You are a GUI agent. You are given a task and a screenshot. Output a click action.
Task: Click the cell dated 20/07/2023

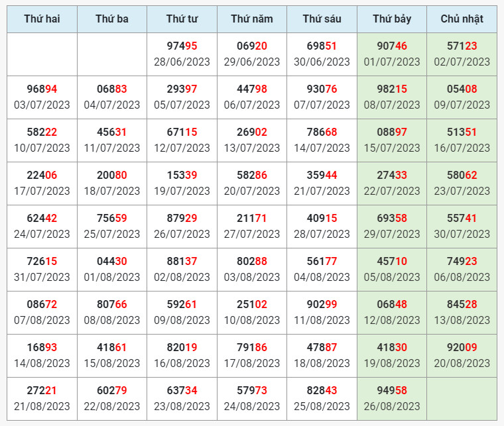(x=252, y=184)
